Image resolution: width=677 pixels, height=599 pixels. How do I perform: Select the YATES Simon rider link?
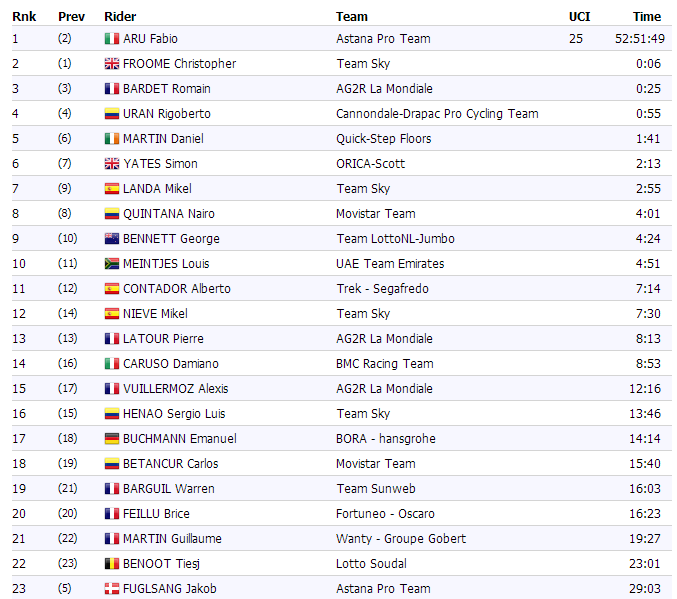pyautogui.click(x=160, y=164)
